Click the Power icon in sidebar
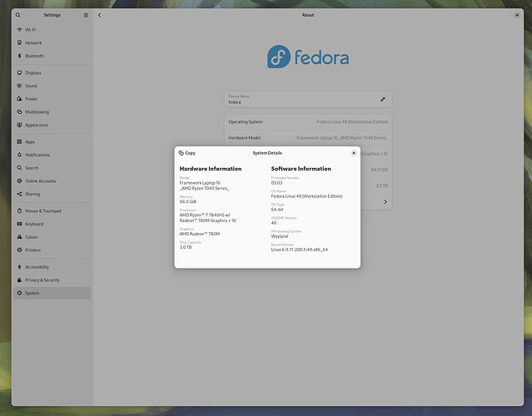The image size is (532, 416). [x=19, y=99]
